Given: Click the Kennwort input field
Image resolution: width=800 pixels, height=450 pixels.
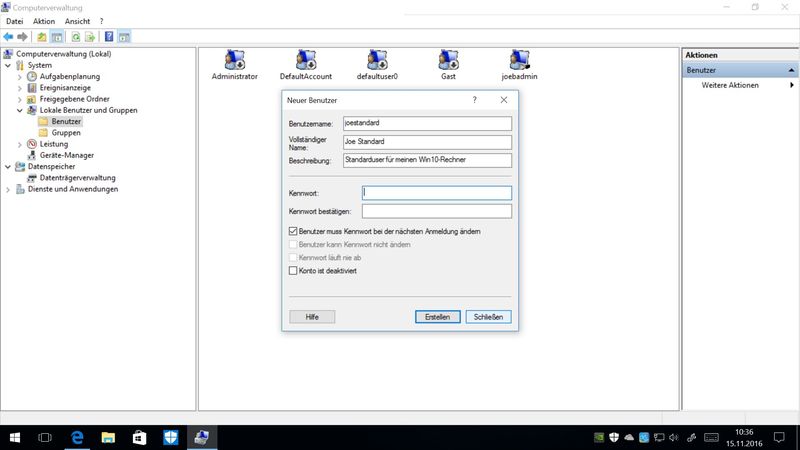Looking at the screenshot, I should (437, 193).
